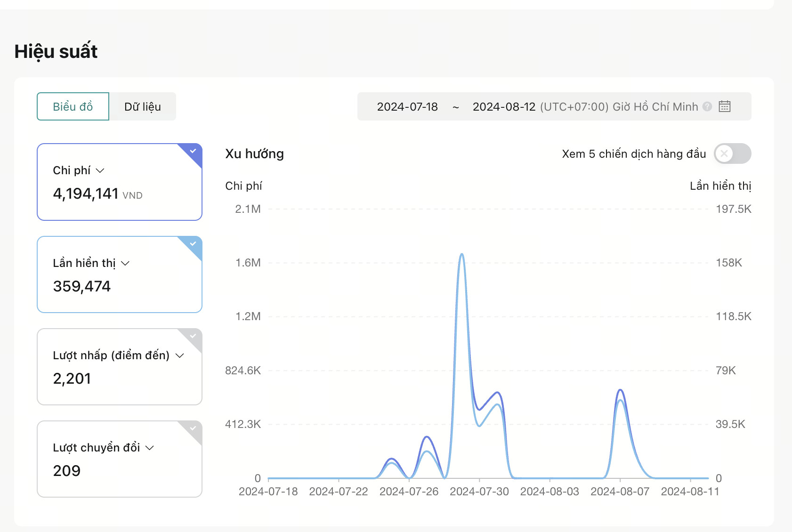Edit the end date 2024-08-12

click(504, 107)
